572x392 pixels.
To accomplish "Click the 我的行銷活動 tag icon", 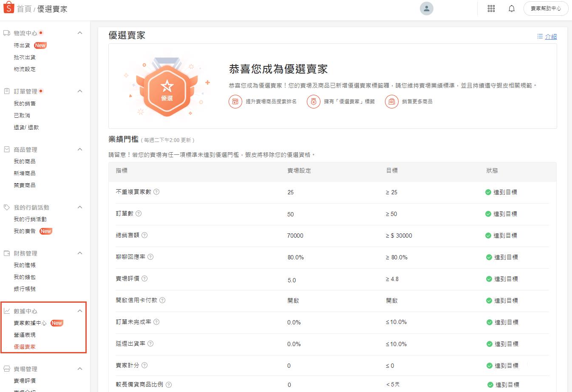I will pos(7,207).
